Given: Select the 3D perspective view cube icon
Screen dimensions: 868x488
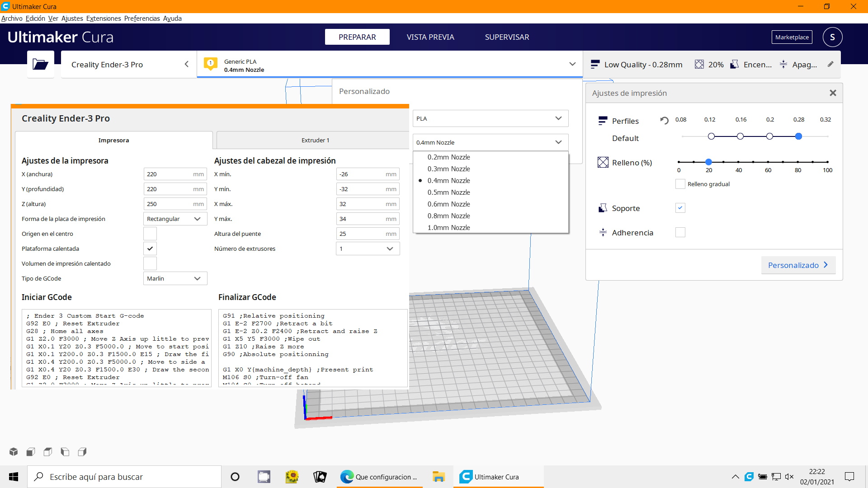Looking at the screenshot, I should [14, 452].
